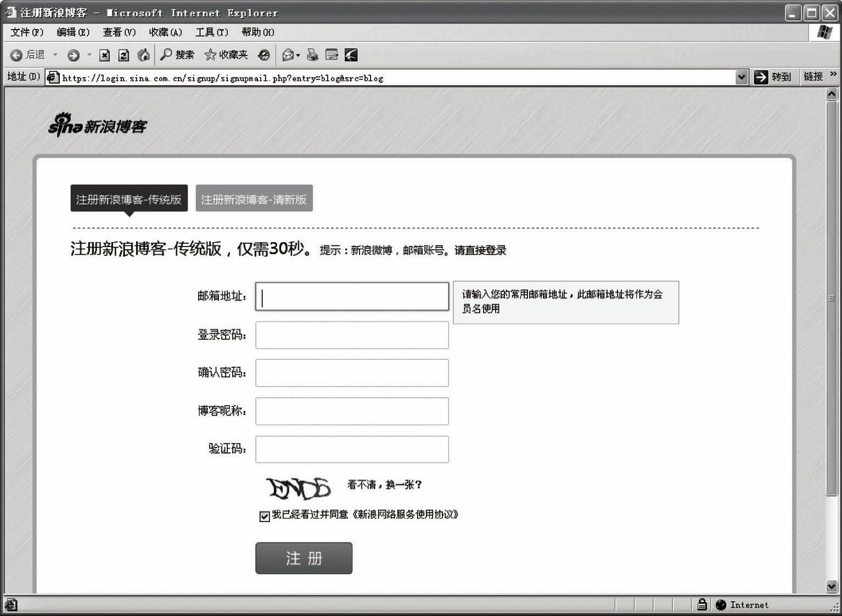Click the 确认密码 input field
842x616 pixels.
point(352,373)
